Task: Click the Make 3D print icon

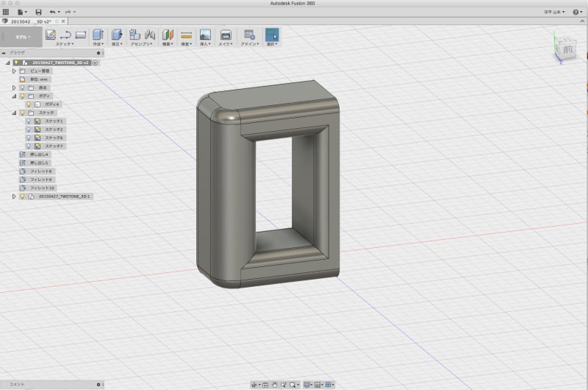Action: pyautogui.click(x=226, y=35)
